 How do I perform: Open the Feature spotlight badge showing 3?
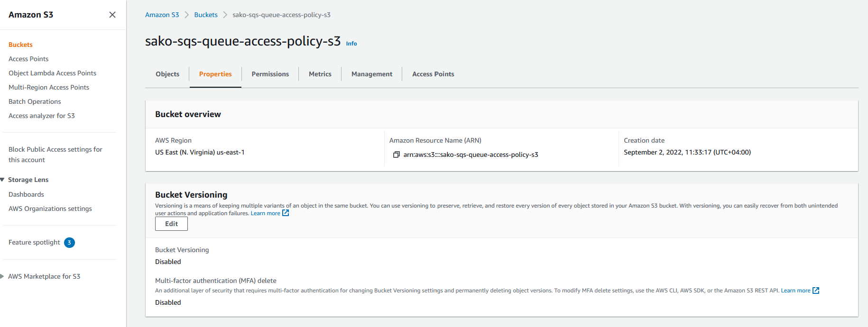pos(69,243)
